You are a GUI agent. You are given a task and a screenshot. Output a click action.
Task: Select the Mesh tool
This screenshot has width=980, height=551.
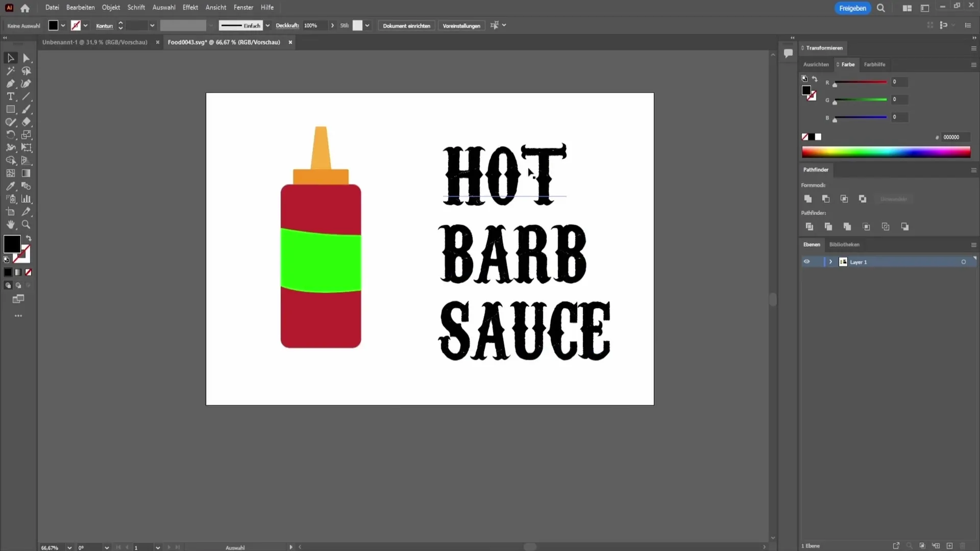(x=10, y=173)
